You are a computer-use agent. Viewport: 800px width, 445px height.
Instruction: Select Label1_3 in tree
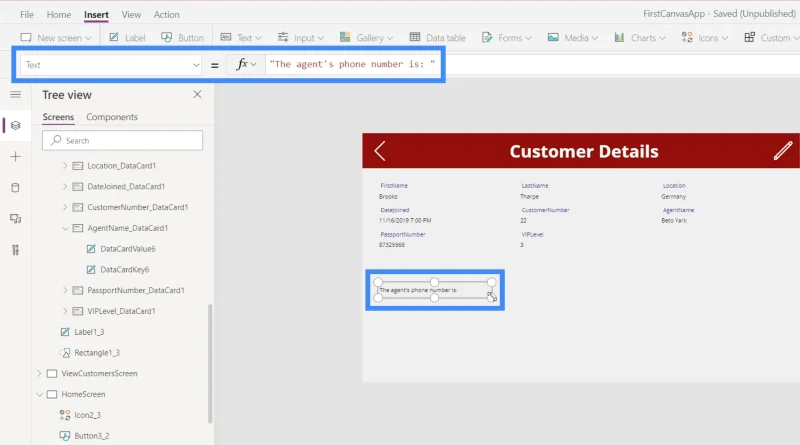pos(89,332)
